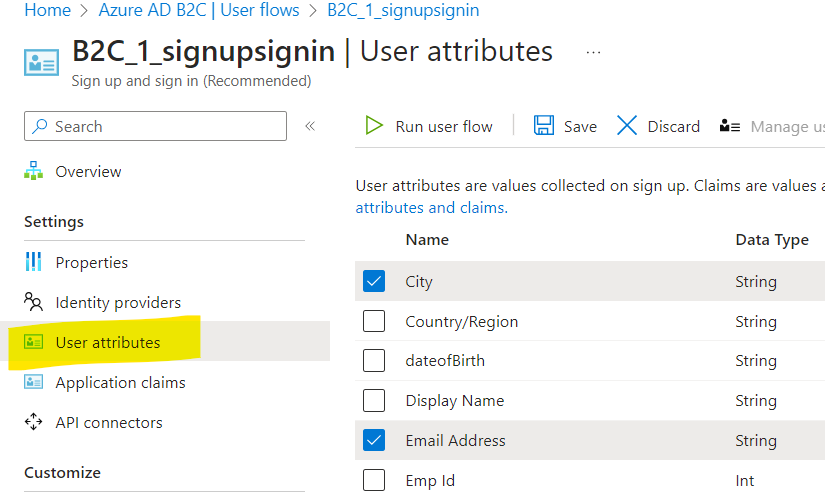Click the Application claims card icon

(34, 382)
